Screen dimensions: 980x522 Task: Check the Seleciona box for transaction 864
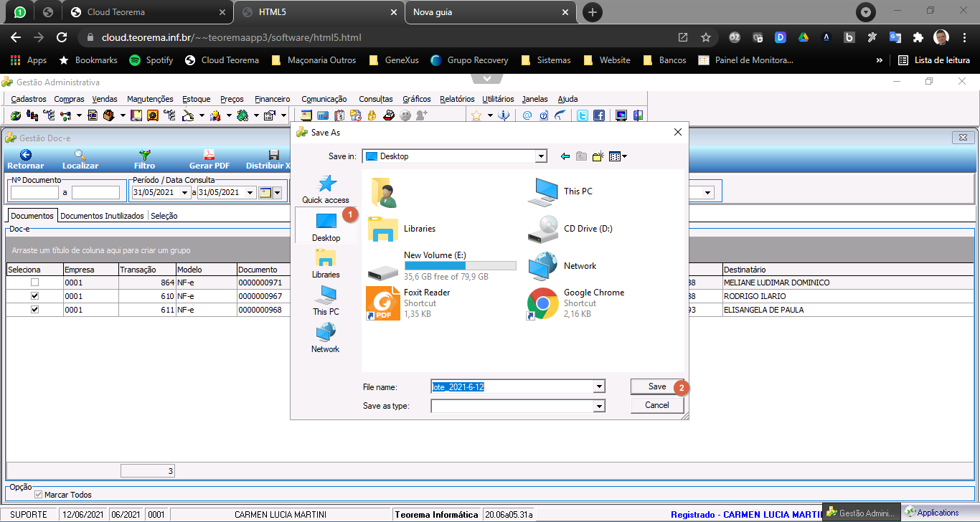point(34,283)
